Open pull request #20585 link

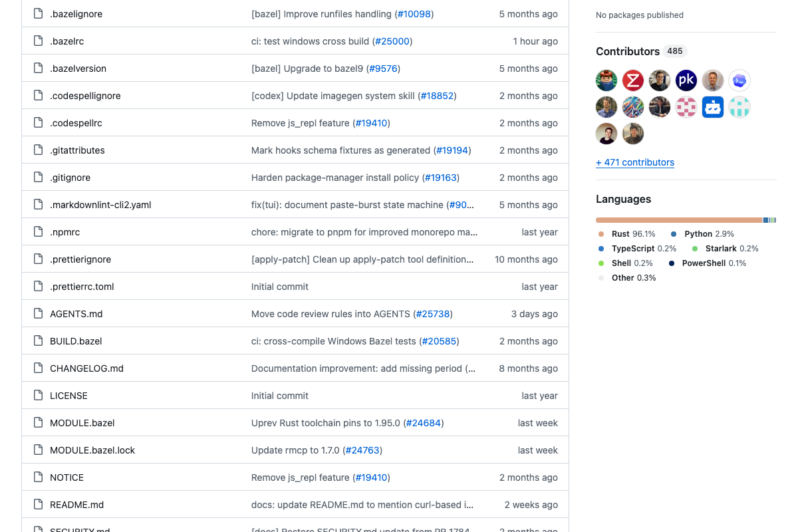pyautogui.click(x=439, y=341)
